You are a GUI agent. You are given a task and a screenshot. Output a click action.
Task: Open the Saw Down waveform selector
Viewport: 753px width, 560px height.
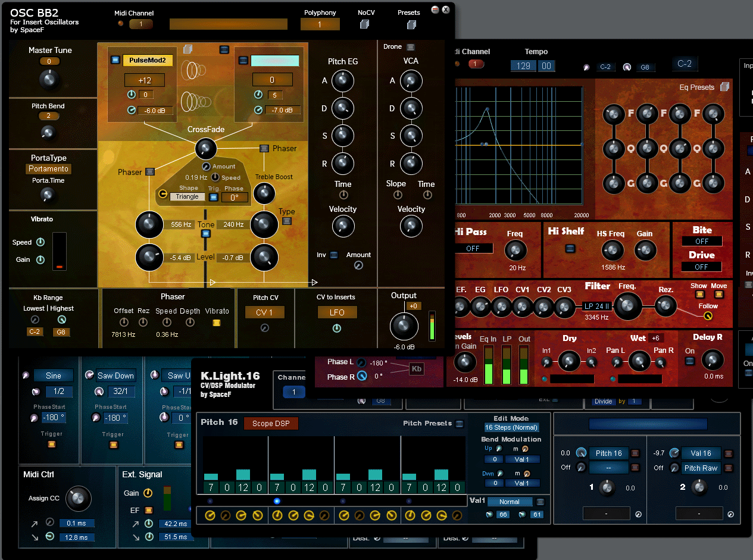pyautogui.click(x=116, y=376)
